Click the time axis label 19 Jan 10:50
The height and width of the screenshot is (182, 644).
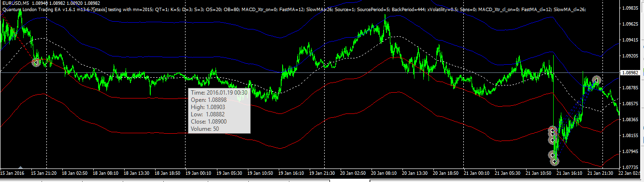click(x=260, y=173)
